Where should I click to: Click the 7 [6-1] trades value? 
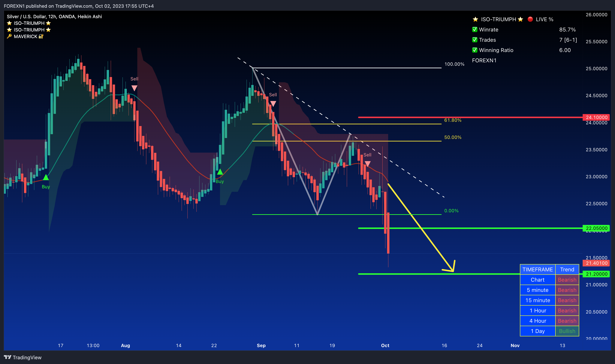click(568, 40)
